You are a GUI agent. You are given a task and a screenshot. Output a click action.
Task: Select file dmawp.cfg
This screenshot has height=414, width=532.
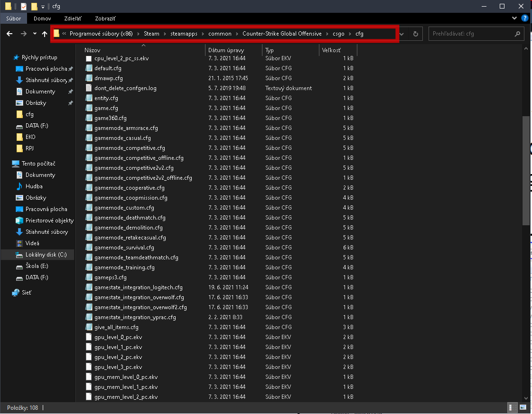point(109,78)
